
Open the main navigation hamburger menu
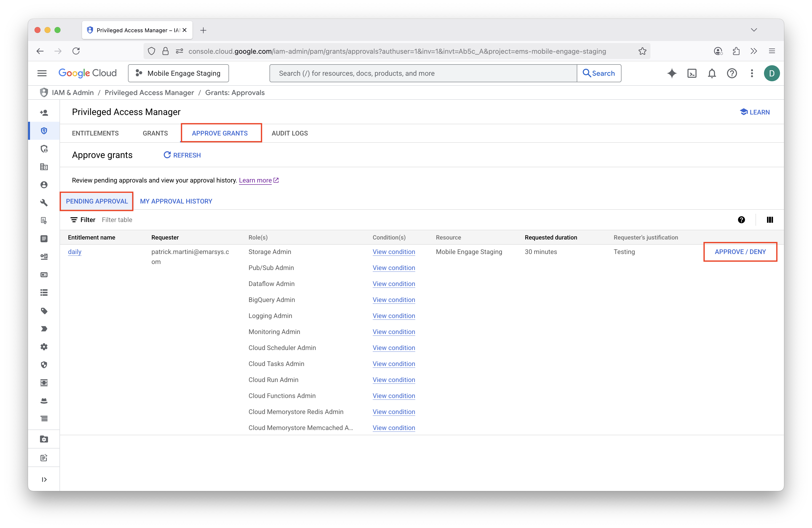tap(42, 73)
